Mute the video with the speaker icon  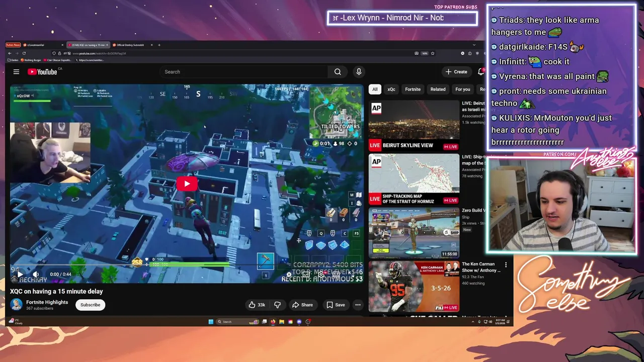[x=35, y=274]
